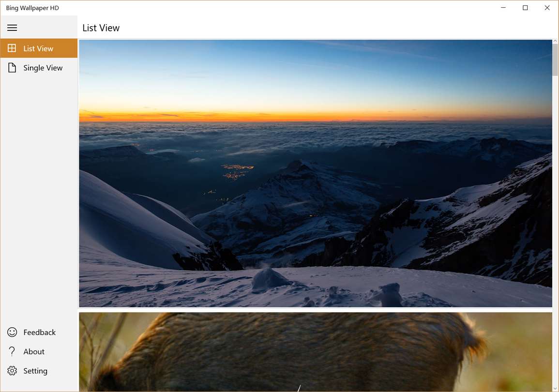Screen dimensions: 559x392
Task: Click the empty scrollbar track below thumb
Action: (555, 231)
